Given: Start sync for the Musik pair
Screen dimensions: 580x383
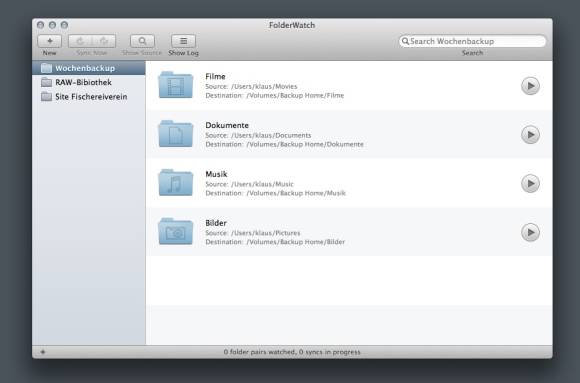Looking at the screenshot, I should (x=530, y=184).
